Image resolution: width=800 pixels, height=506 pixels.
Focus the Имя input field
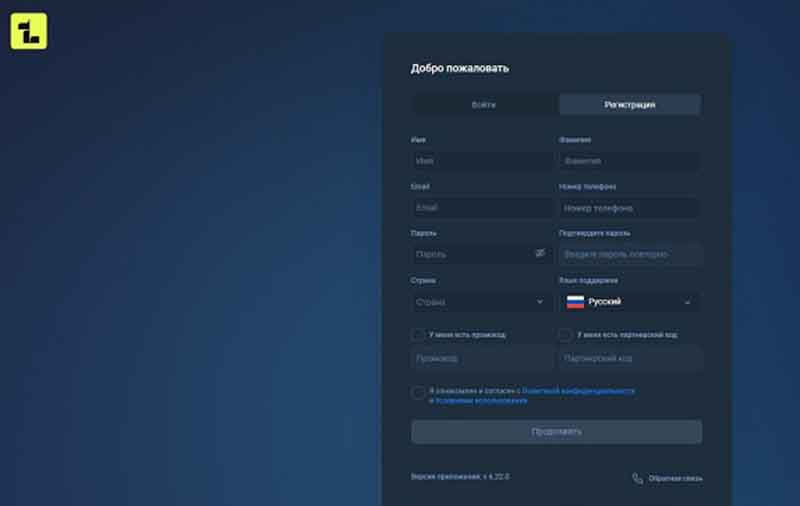[481, 161]
